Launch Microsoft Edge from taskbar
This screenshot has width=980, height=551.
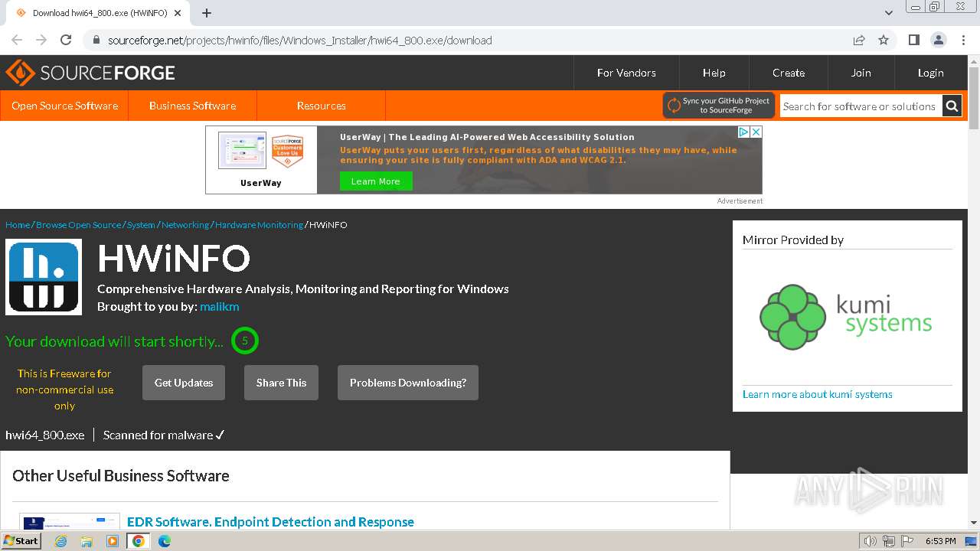pos(165,541)
